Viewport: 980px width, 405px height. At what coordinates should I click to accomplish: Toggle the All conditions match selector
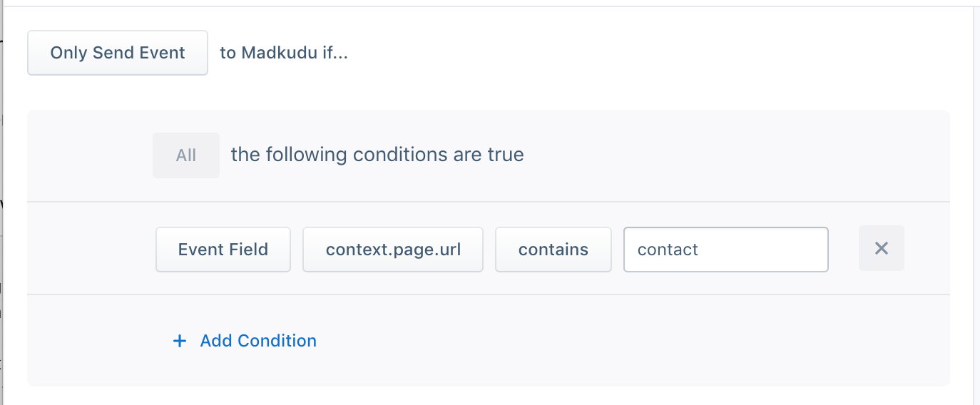(186, 155)
